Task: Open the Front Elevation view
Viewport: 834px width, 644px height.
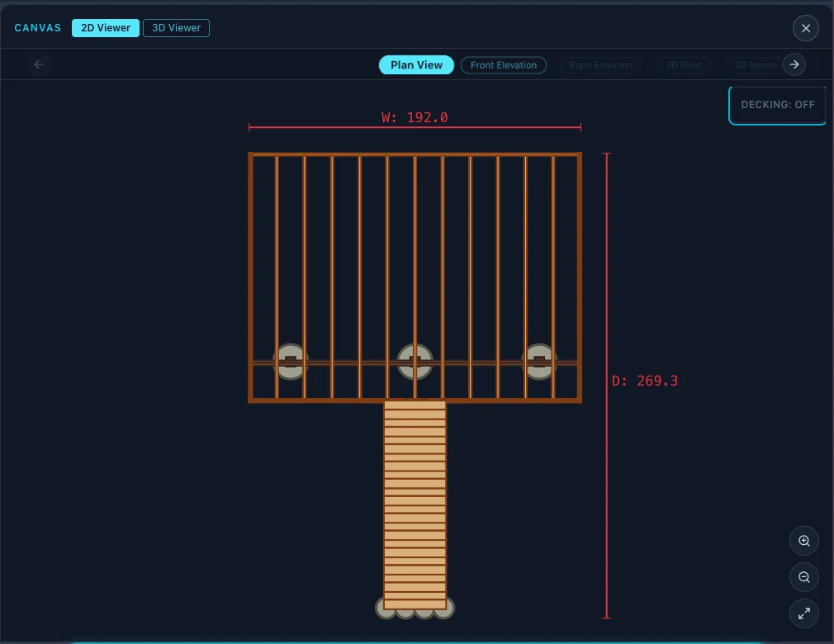Action: [503, 65]
